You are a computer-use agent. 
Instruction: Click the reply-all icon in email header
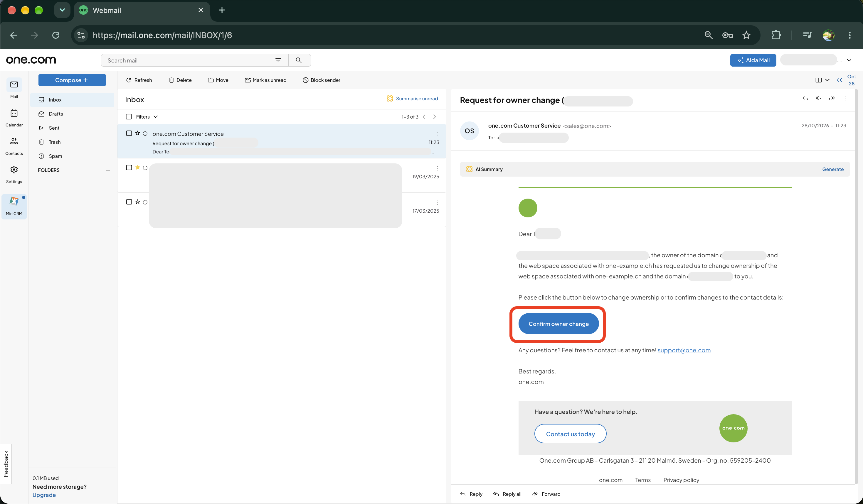(x=818, y=99)
